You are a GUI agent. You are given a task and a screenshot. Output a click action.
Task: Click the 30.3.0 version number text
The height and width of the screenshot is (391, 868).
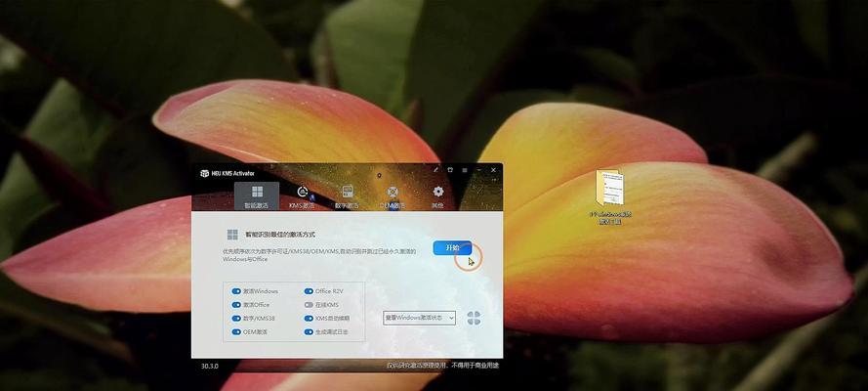tap(209, 367)
